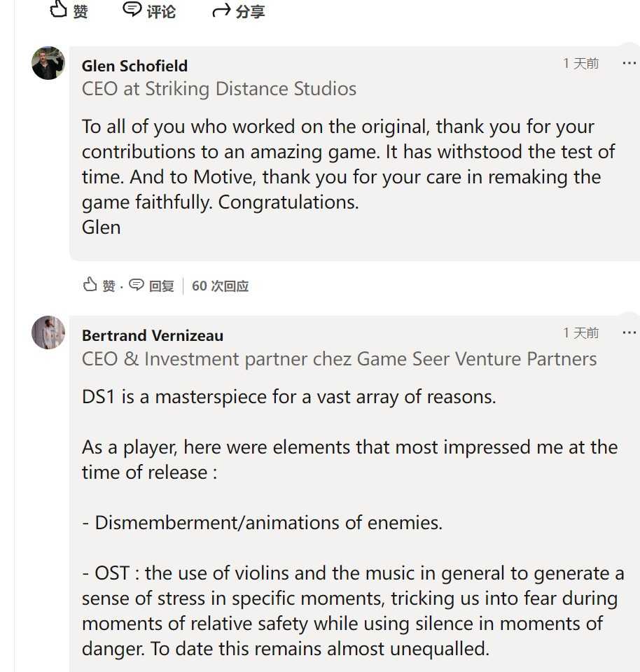640x672 pixels.
Task: Open Glen Schofield's profile picture
Action: click(48, 63)
